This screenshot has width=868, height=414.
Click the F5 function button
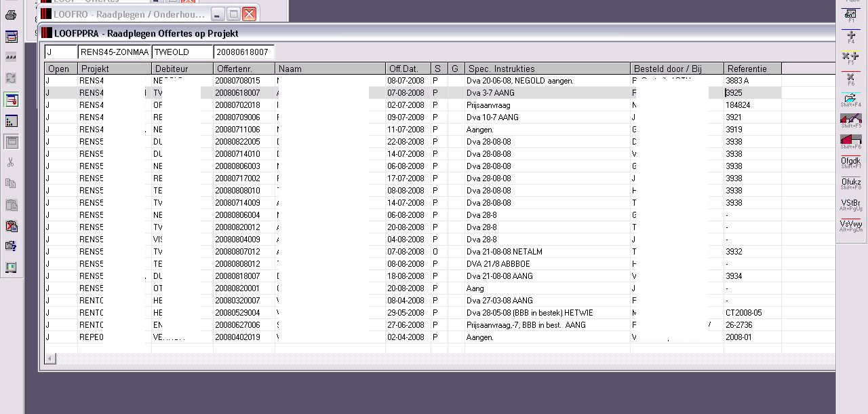click(851, 58)
